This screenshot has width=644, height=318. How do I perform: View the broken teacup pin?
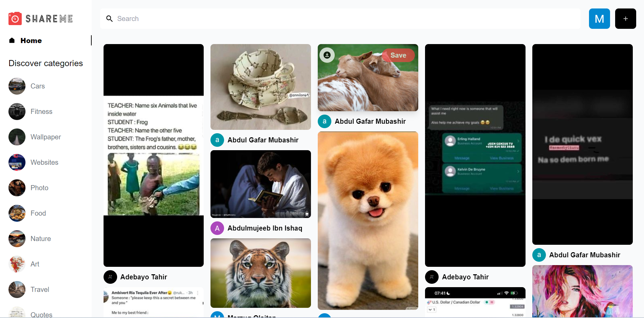(260, 87)
